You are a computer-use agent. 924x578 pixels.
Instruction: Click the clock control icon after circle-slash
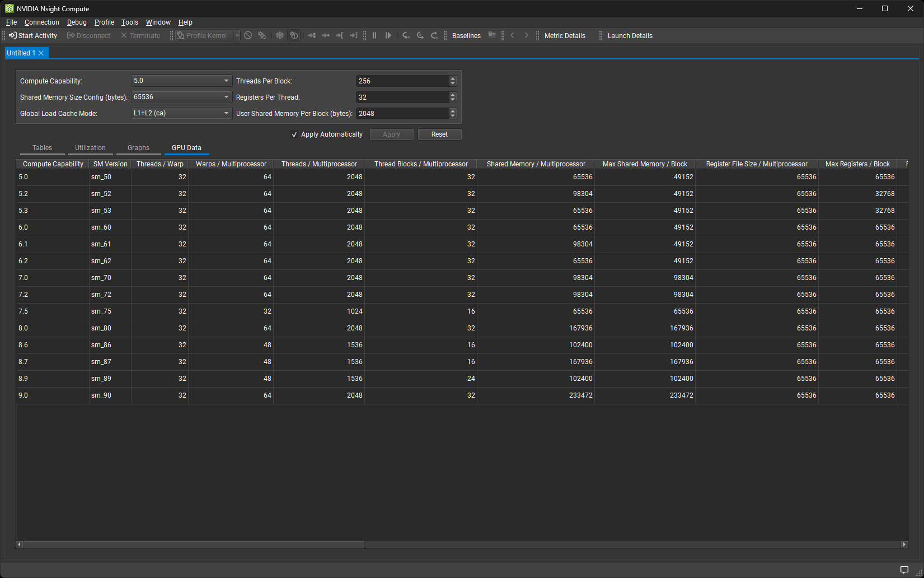262,35
